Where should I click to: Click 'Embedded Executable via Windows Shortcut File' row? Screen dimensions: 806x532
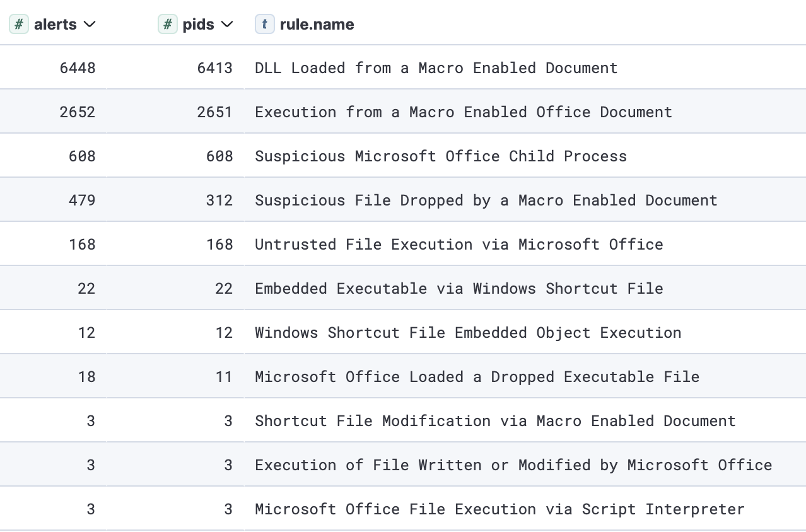pyautogui.click(x=458, y=289)
